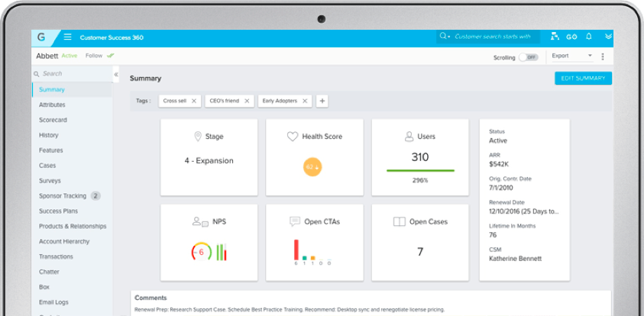Click the NPS green and red bars
The width and height of the screenshot is (644, 316).
pos(222,252)
